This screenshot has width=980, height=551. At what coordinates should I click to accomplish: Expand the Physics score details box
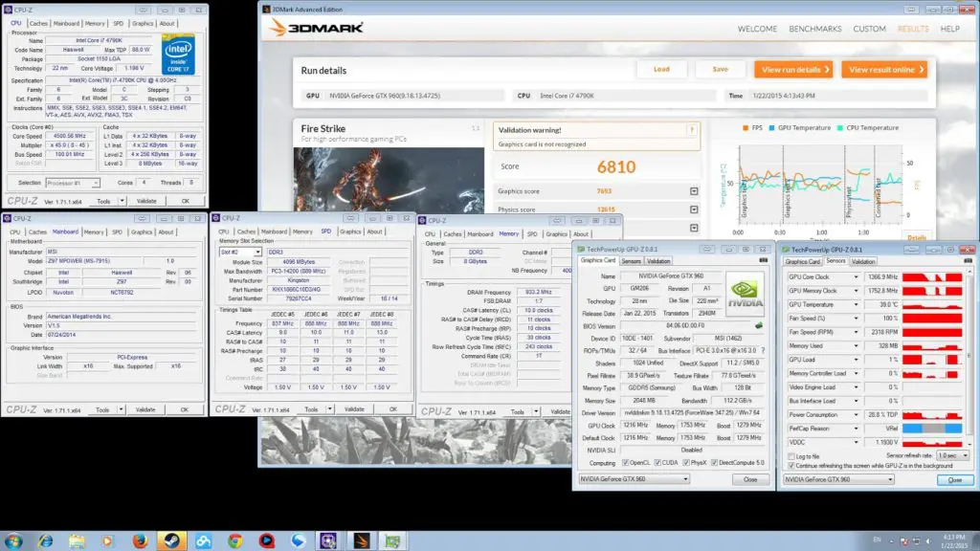click(x=694, y=209)
